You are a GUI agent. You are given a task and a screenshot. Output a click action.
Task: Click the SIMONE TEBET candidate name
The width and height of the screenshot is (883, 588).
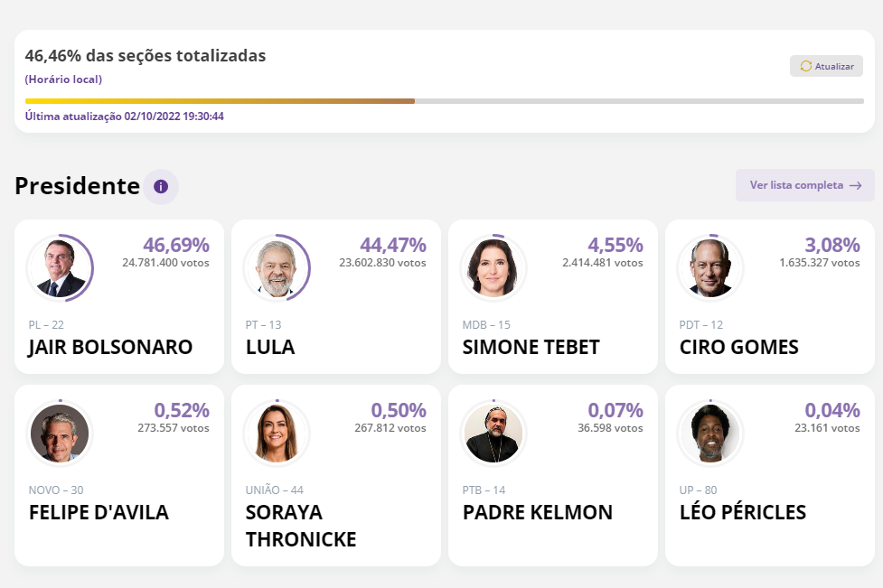point(531,348)
